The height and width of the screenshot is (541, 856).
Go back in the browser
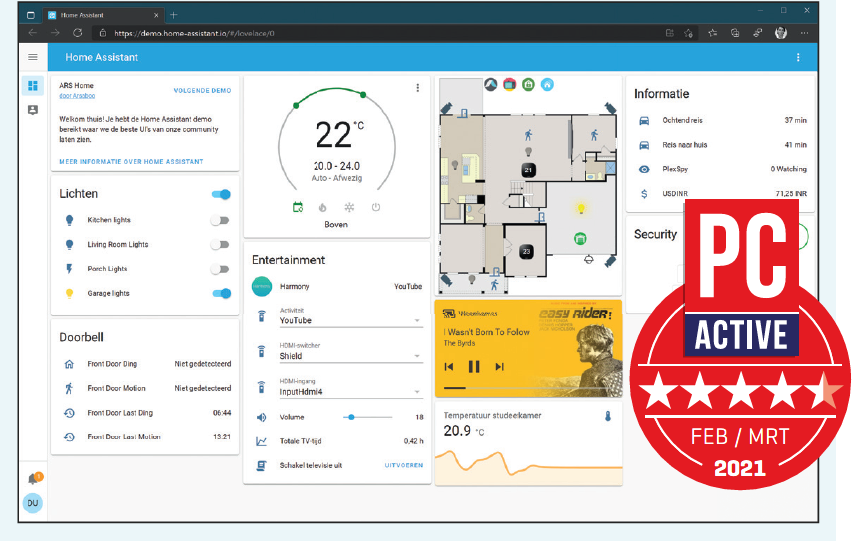tap(33, 33)
